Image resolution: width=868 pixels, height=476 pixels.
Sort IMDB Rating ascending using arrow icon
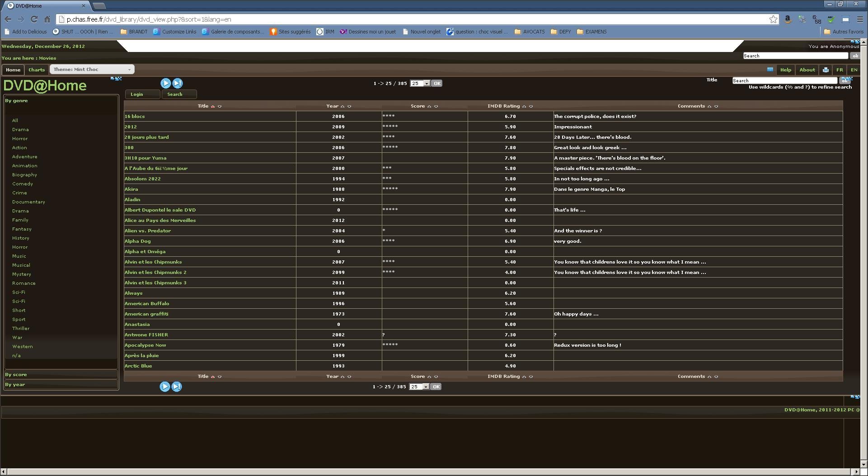[524, 106]
